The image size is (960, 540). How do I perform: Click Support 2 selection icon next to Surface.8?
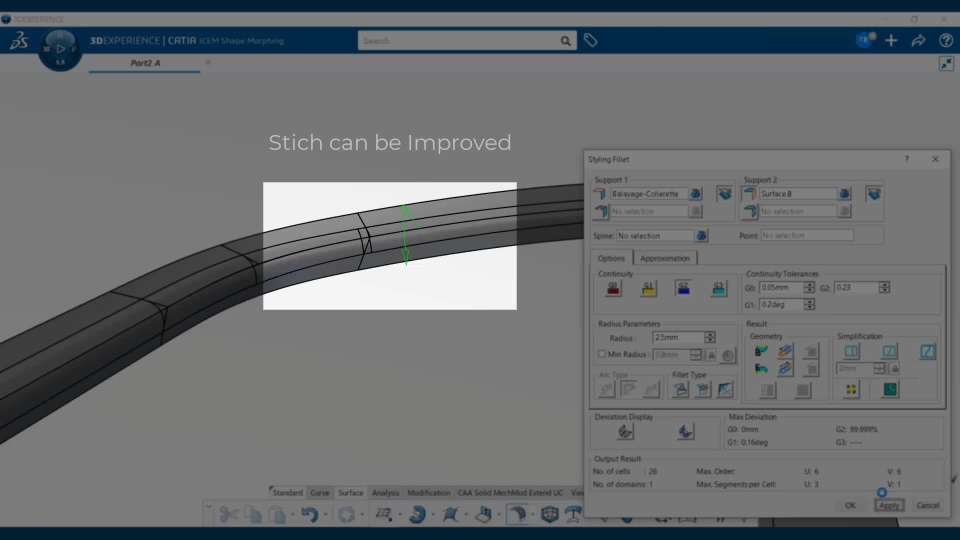tap(845, 193)
